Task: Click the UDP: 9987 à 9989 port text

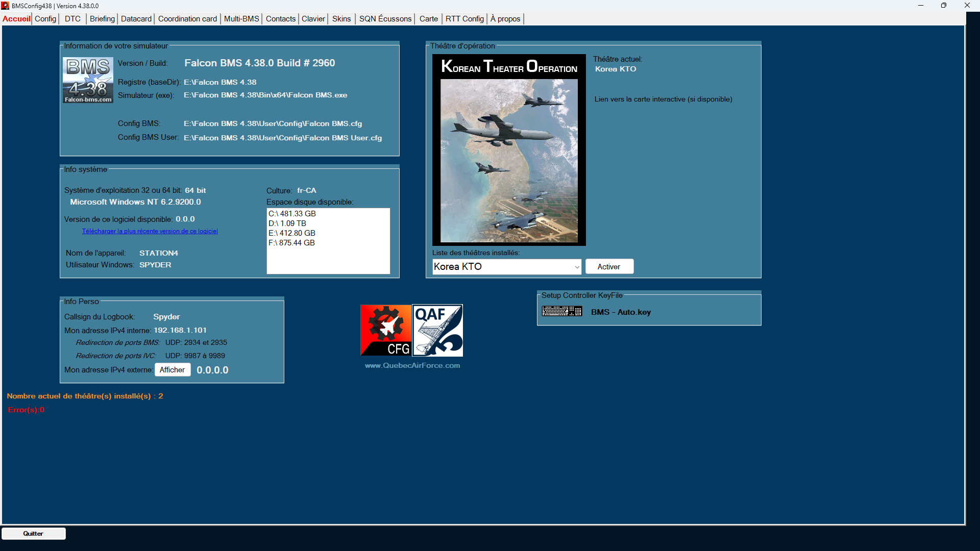Action: coord(195,356)
